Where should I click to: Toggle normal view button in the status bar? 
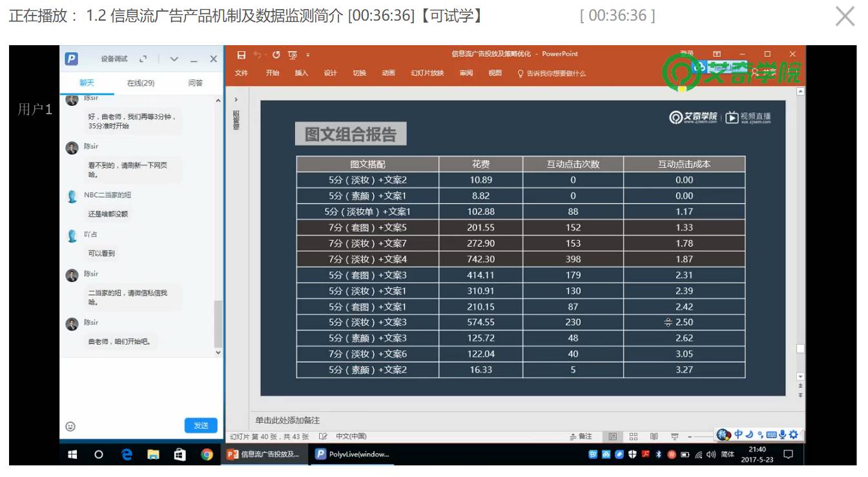tap(613, 436)
